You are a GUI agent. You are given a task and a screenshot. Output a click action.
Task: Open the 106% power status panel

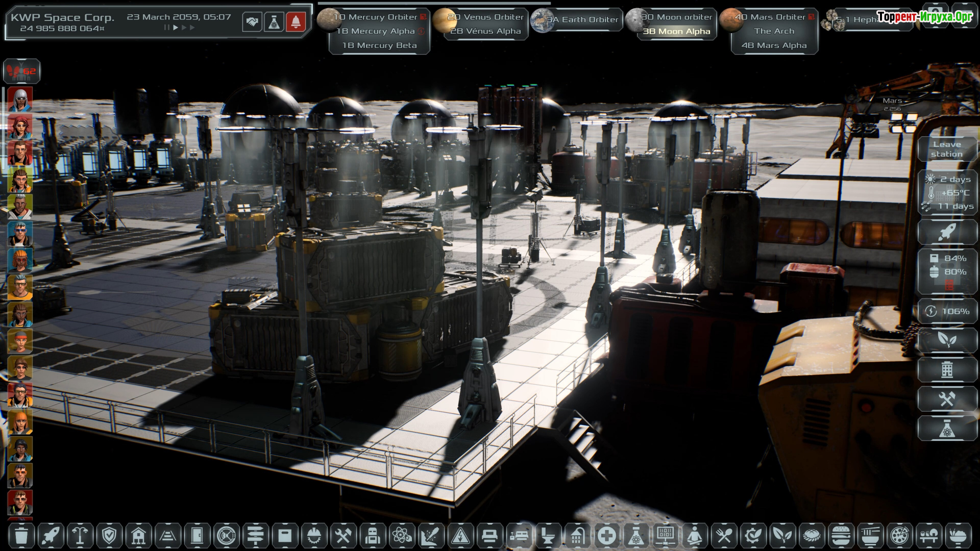[x=947, y=311]
